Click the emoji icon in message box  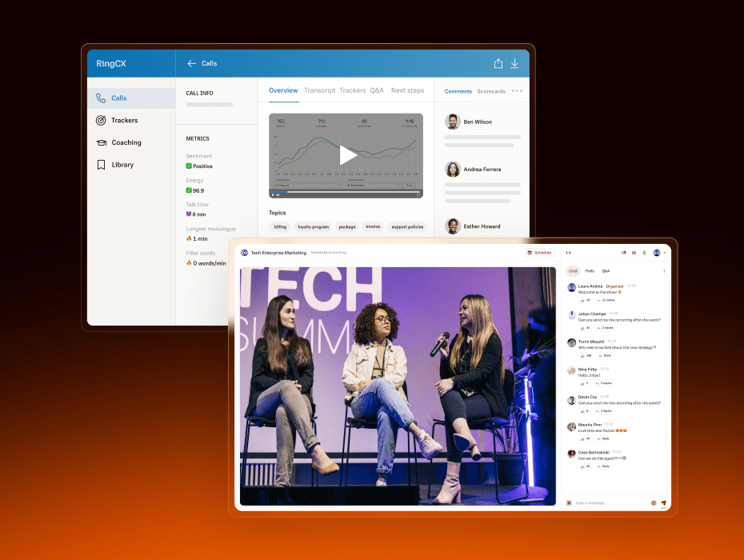pyautogui.click(x=654, y=502)
